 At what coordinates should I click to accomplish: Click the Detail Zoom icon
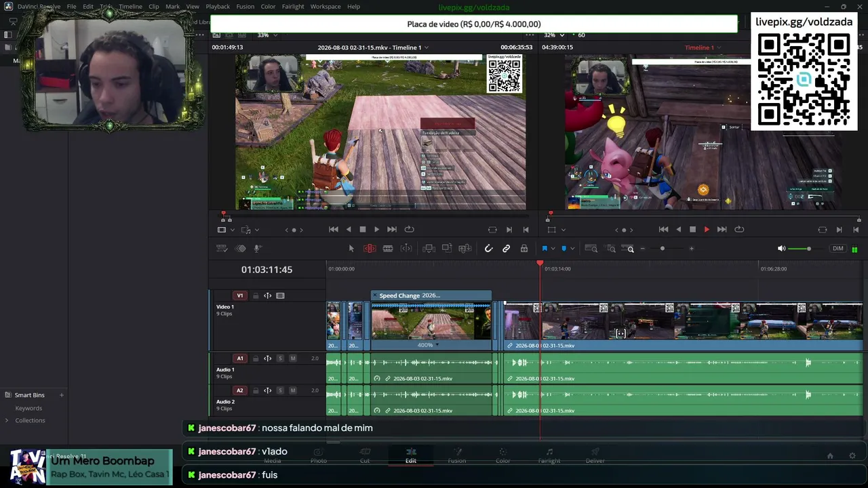[610, 249]
